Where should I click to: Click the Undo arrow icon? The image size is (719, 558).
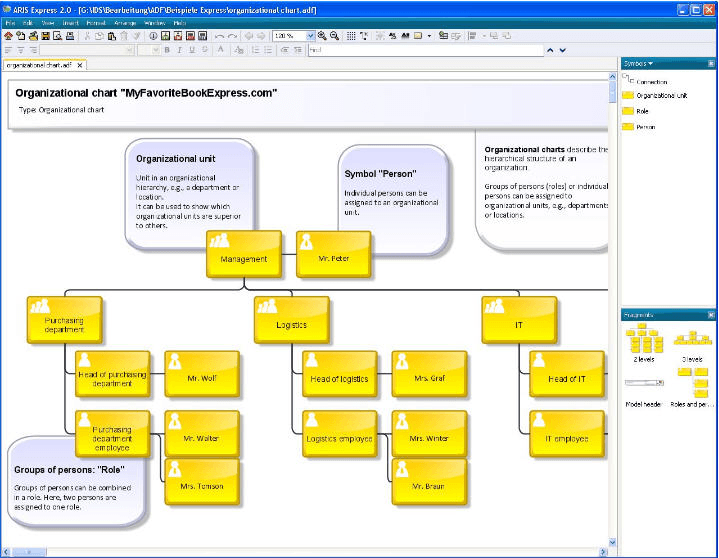click(219, 36)
